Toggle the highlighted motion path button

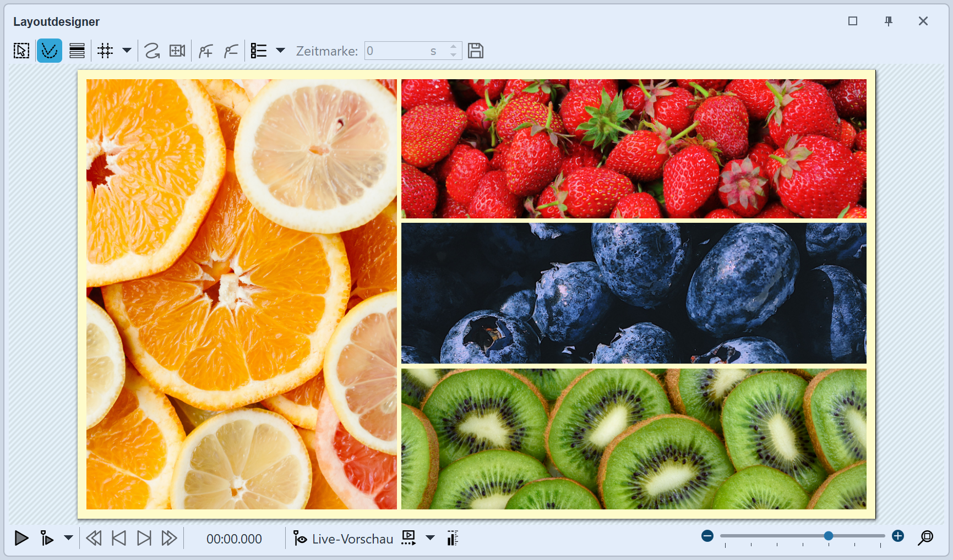[50, 51]
